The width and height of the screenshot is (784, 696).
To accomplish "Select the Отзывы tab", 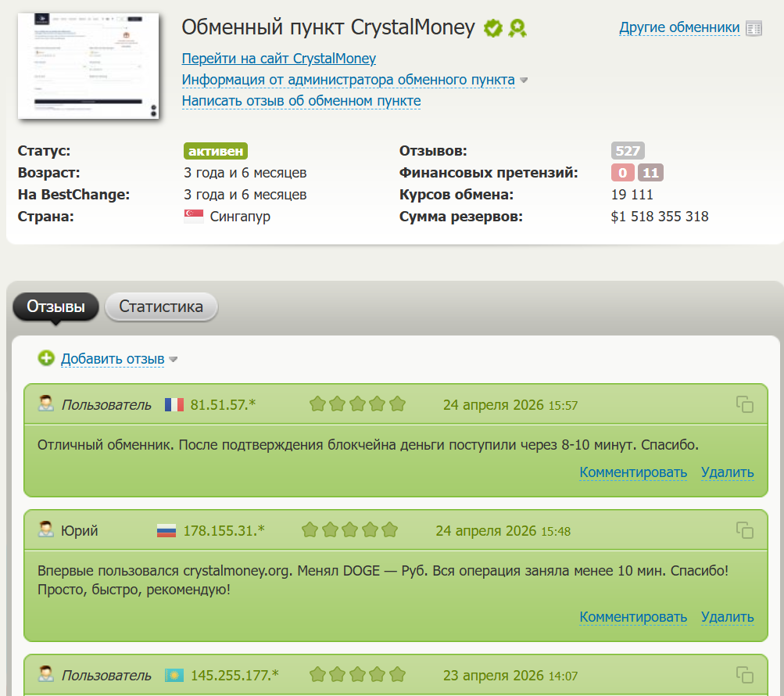I will tap(55, 307).
